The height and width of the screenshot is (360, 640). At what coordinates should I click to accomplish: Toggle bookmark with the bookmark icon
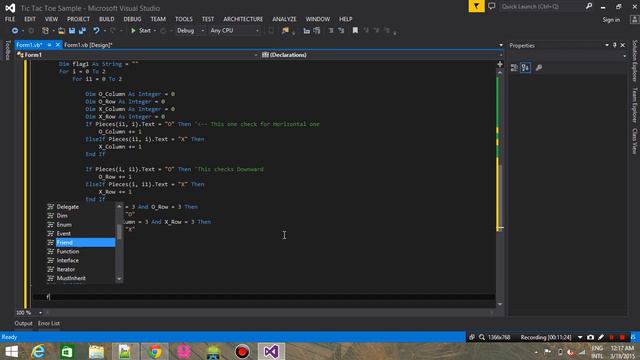point(355,31)
